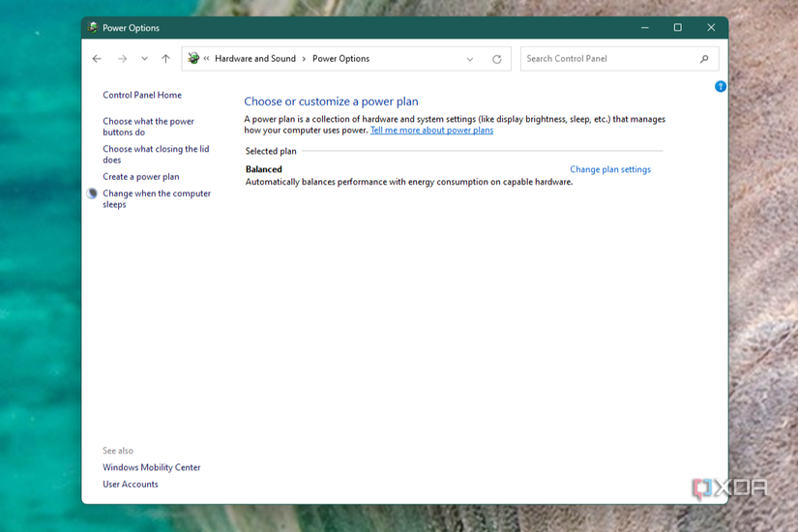The height and width of the screenshot is (532, 798).
Task: Open Choose what the power buttons do
Action: (x=148, y=127)
